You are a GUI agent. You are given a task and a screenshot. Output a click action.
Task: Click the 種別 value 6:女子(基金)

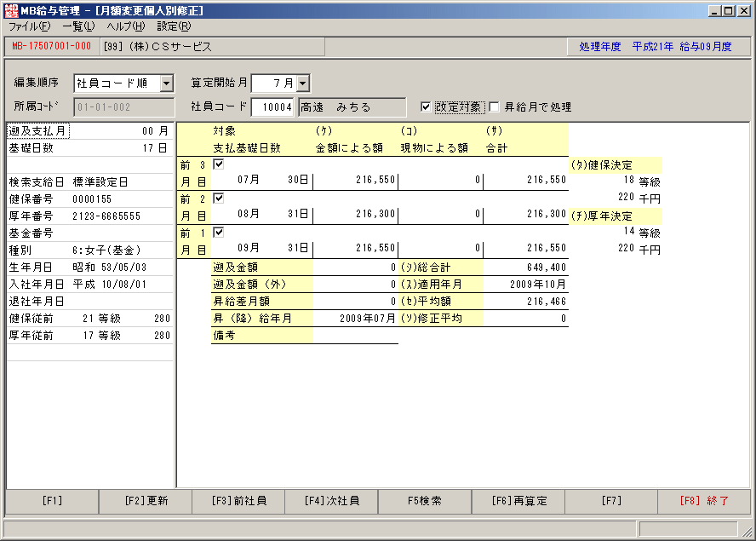click(106, 250)
